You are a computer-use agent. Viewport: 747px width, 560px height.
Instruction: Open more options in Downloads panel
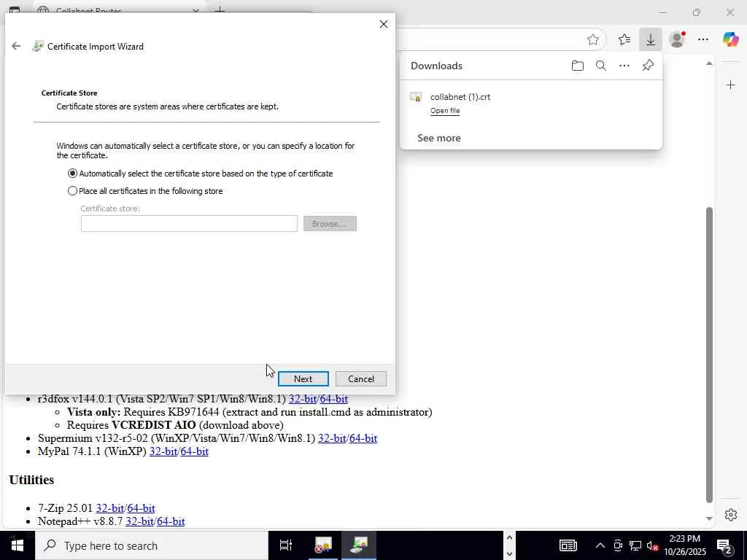point(624,66)
